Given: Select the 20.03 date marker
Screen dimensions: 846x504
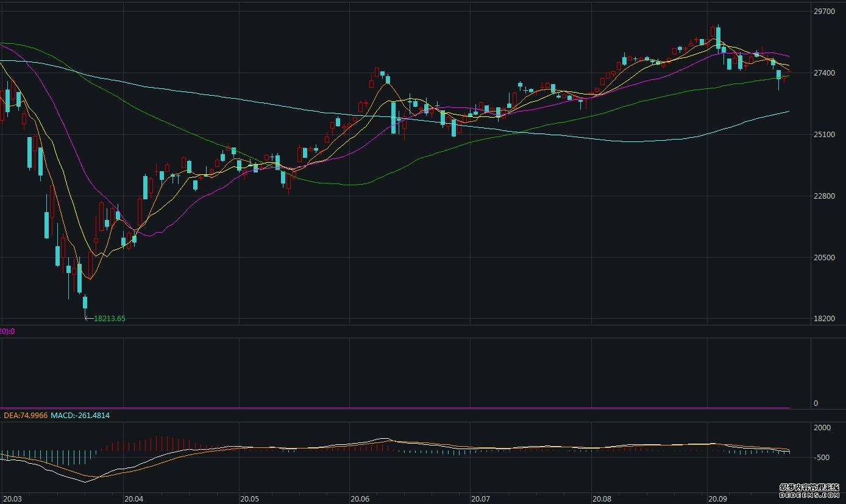Looking at the screenshot, I should pos(11,499).
